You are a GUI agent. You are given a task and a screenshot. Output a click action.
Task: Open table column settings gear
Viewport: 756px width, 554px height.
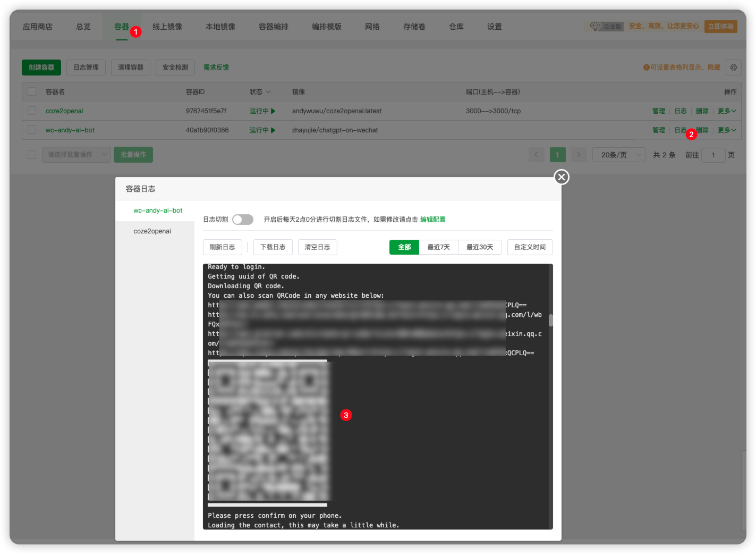point(733,68)
